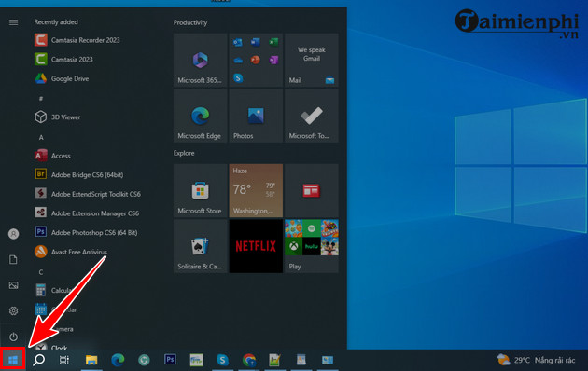
Task: Open the Microsoft 365 tile
Action: coord(201,61)
